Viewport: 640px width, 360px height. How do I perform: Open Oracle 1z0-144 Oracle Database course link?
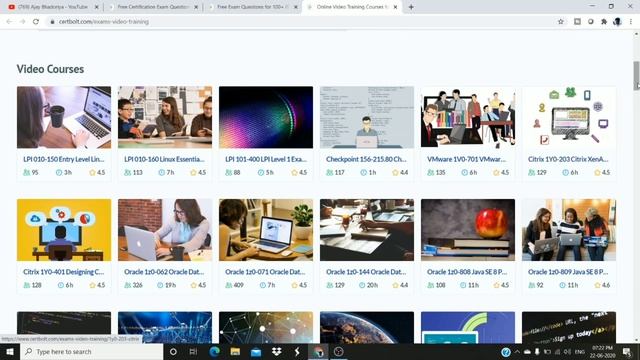(x=366, y=272)
